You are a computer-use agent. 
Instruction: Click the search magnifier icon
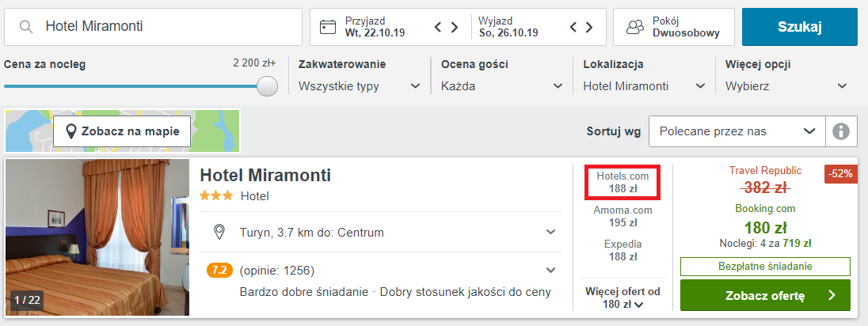(x=25, y=27)
